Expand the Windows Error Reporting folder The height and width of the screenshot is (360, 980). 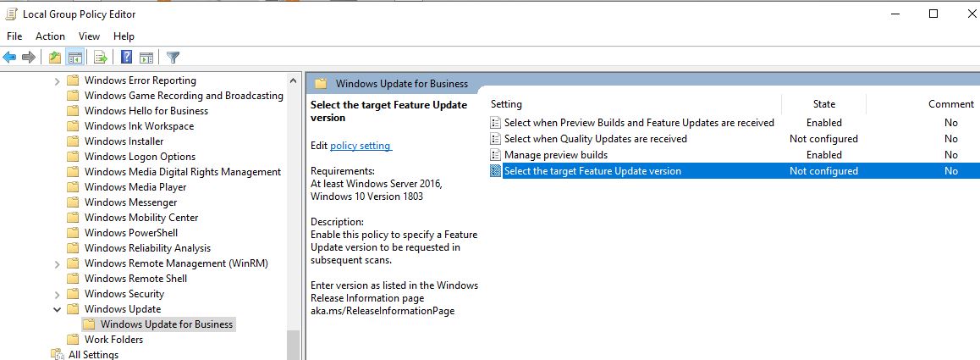58,80
